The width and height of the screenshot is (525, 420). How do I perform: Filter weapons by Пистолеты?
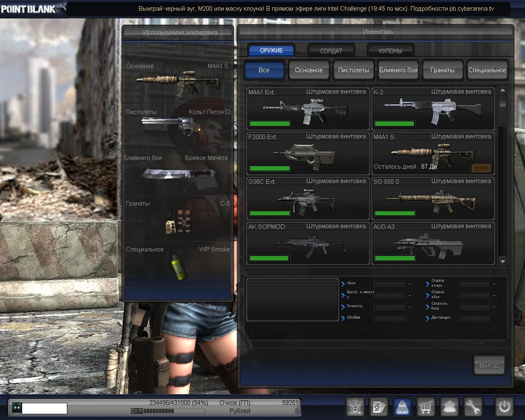354,70
